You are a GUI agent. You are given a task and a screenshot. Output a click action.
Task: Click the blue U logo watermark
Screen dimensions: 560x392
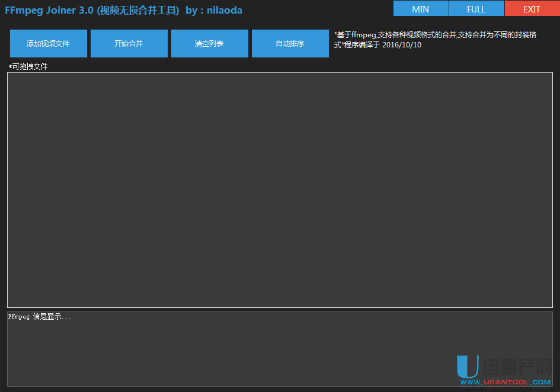(468, 366)
